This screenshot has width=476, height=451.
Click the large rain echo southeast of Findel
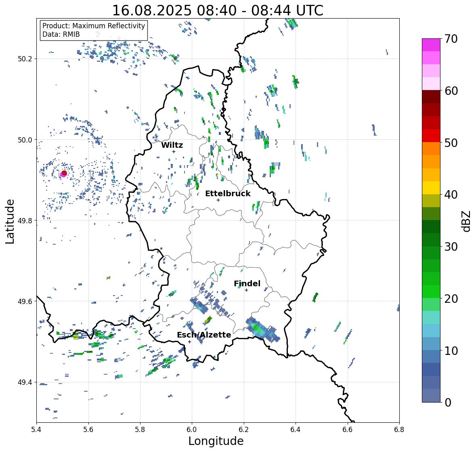[262, 329]
